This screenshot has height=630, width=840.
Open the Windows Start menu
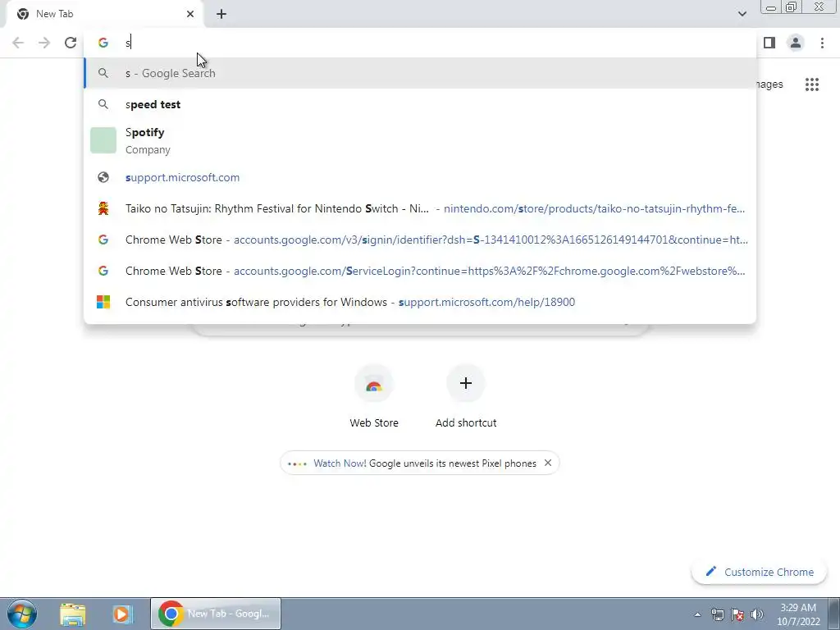(22, 614)
